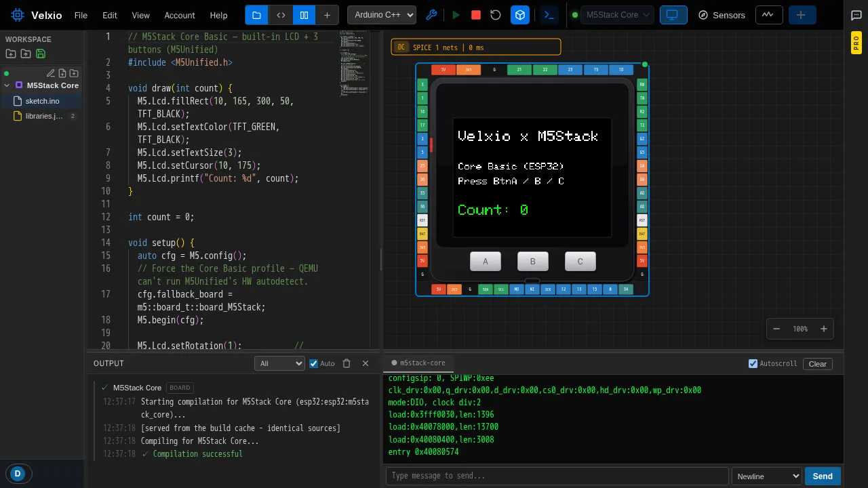Screen dimensions: 868x488
Task: Click the yellow PRO badge
Action: (x=856, y=43)
